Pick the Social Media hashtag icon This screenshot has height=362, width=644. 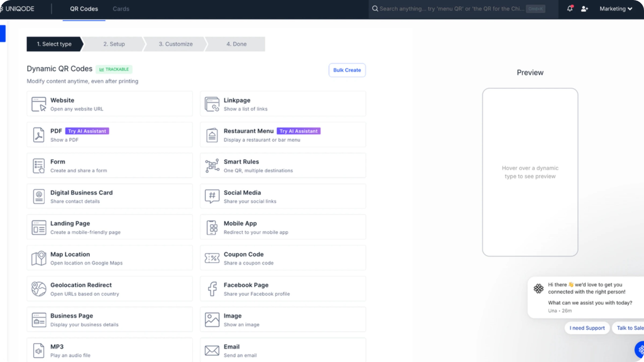[x=212, y=196]
